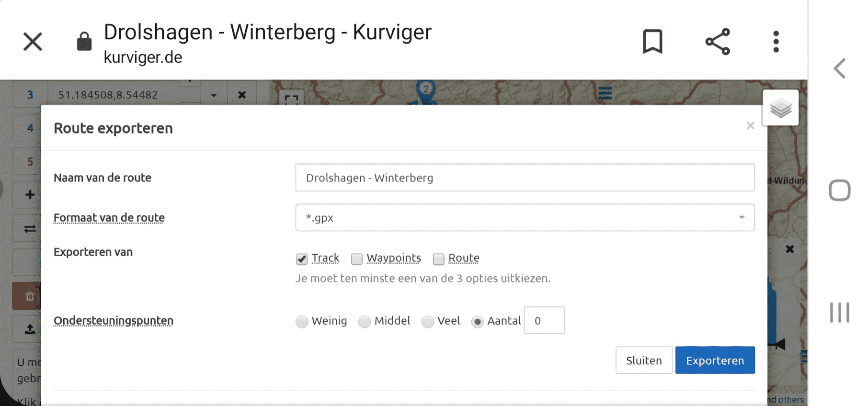Tap the Android home button
Screen dimensions: 868x406
(840, 190)
